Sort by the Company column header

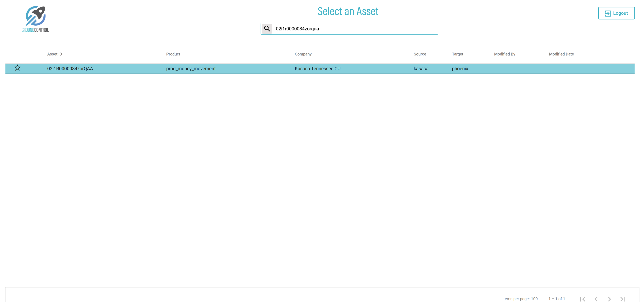[303, 54]
